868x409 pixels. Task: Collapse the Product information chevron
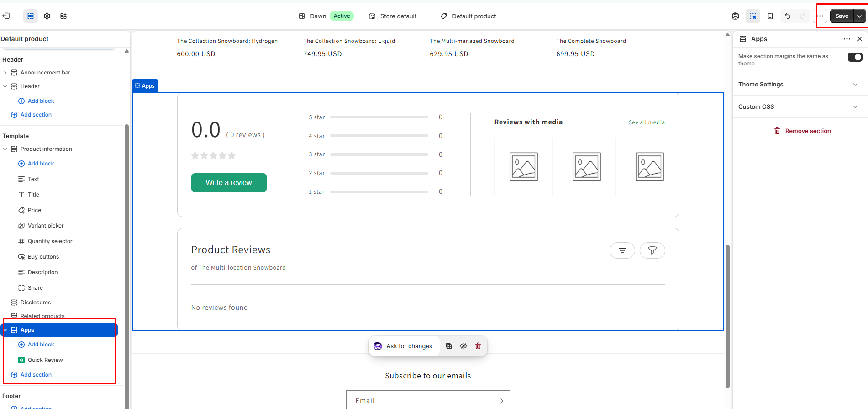click(x=5, y=149)
